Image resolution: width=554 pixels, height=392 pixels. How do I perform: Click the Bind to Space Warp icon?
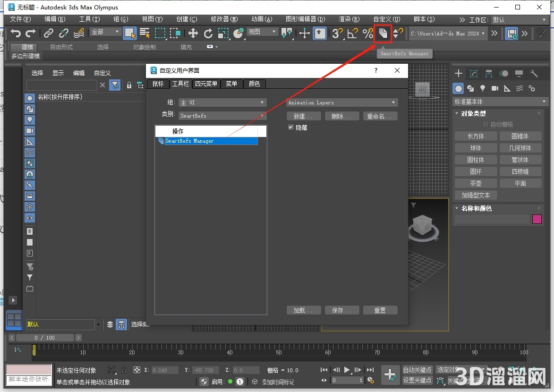[79, 33]
